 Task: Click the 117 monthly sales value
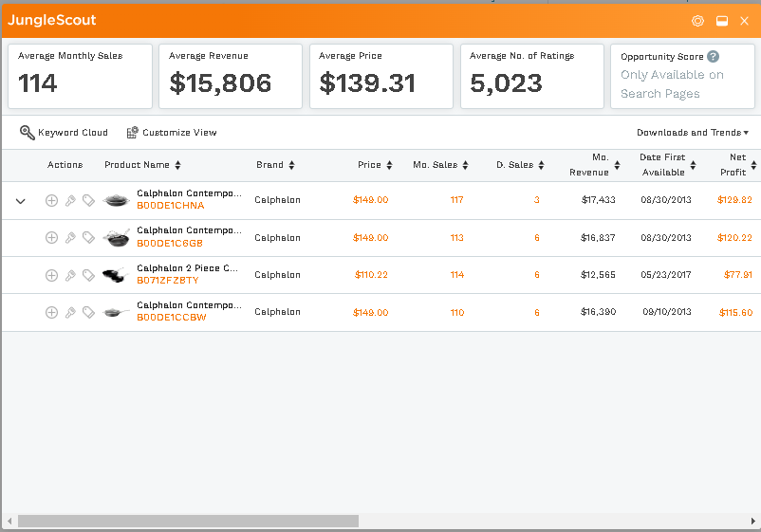click(x=456, y=200)
